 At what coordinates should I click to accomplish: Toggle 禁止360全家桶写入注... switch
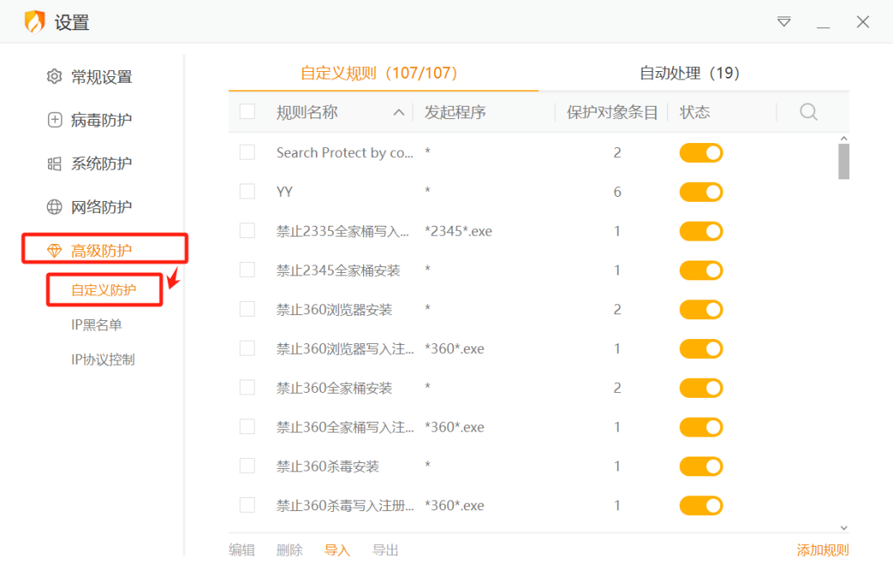coord(701,428)
